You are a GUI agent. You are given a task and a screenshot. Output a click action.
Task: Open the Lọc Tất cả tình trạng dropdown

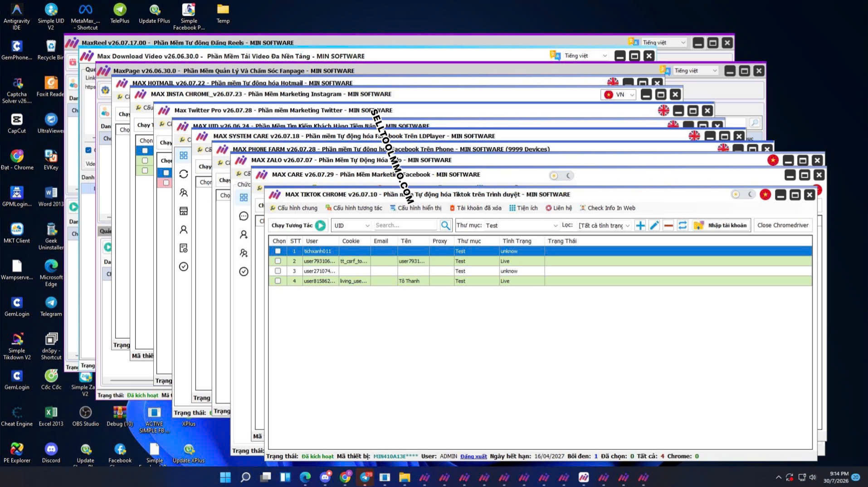click(x=604, y=225)
